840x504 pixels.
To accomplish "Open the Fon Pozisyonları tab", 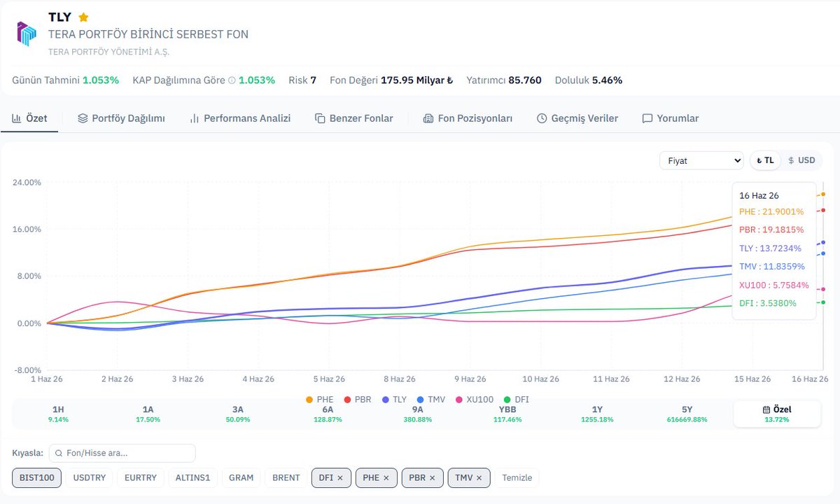I will 468,118.
